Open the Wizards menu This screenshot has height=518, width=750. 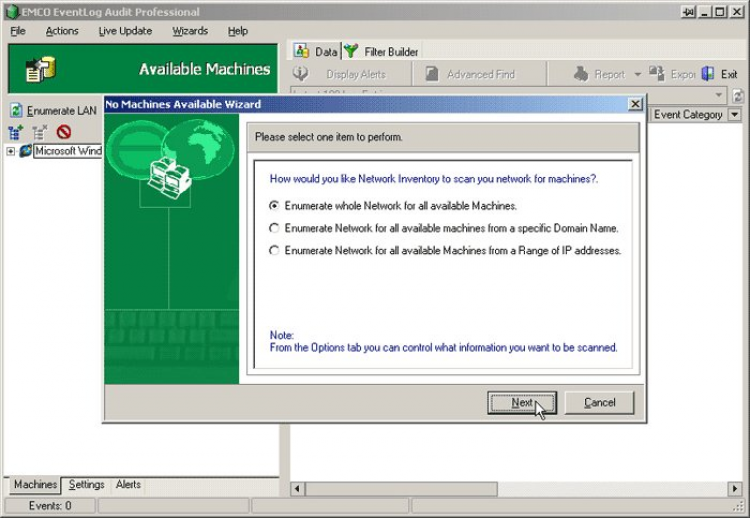[x=190, y=31]
